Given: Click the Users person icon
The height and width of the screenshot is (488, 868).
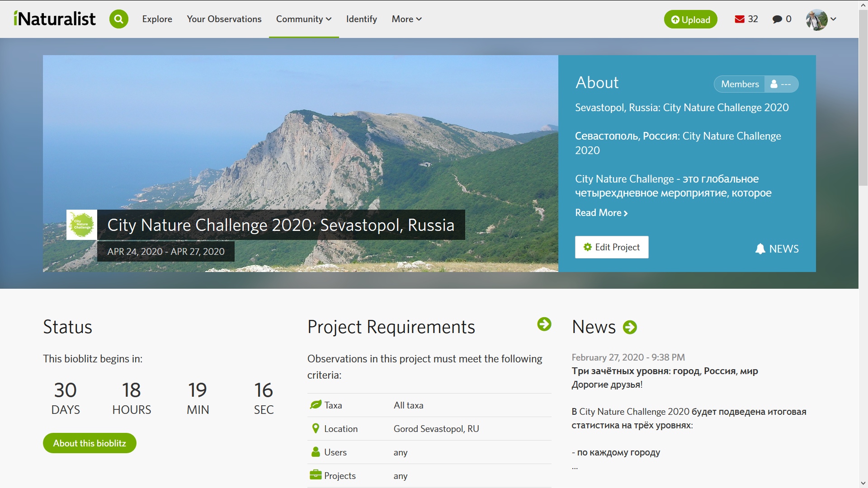Looking at the screenshot, I should [x=316, y=452].
